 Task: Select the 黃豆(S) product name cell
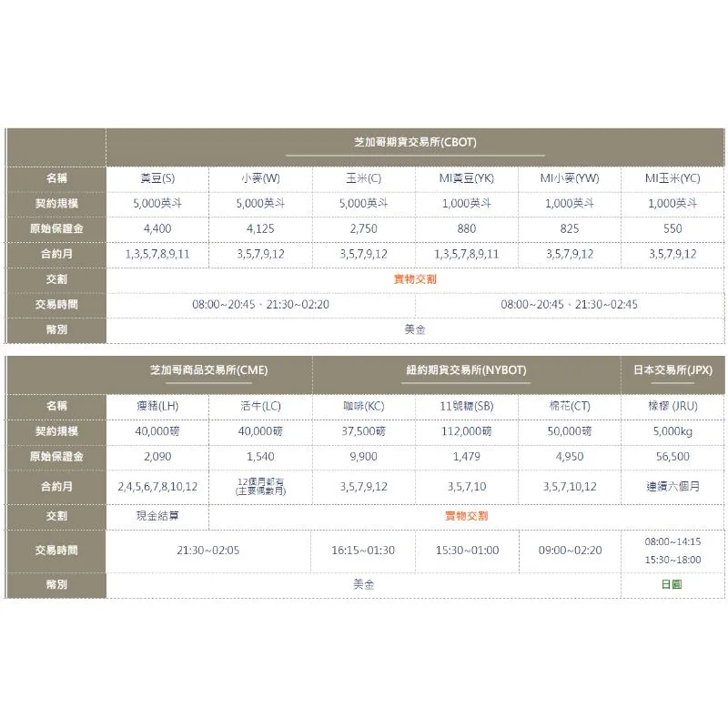[x=157, y=178]
